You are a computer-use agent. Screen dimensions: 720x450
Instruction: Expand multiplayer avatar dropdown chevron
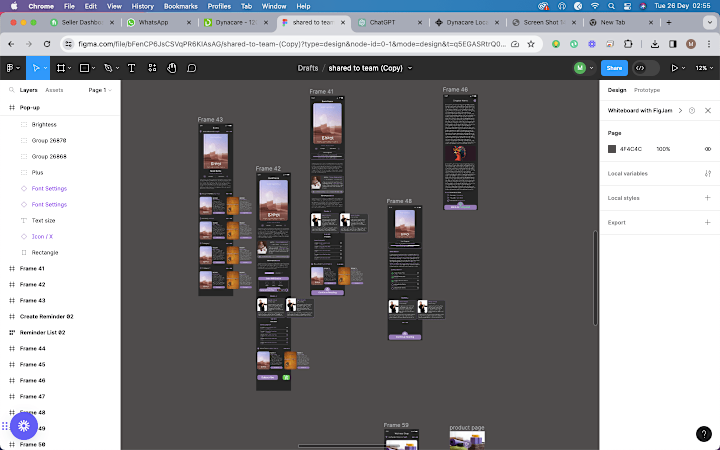(x=591, y=68)
